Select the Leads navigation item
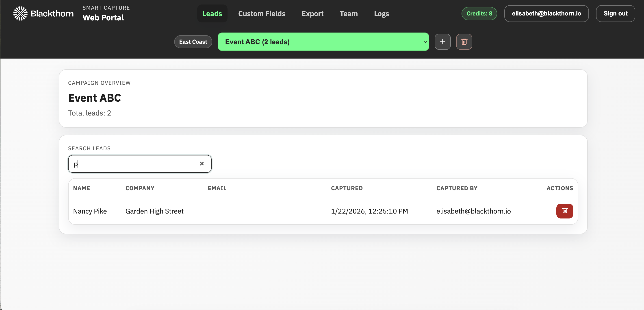 [x=212, y=13]
